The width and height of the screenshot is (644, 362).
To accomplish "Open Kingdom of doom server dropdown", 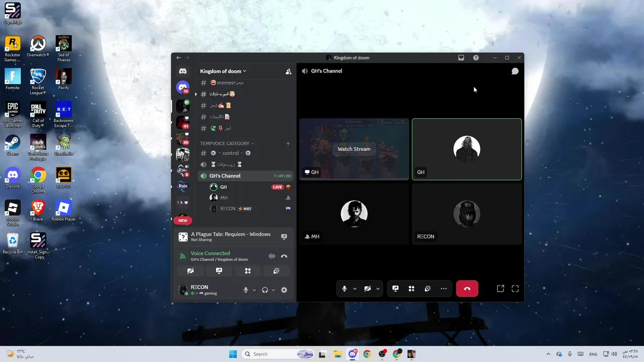I will point(223,71).
